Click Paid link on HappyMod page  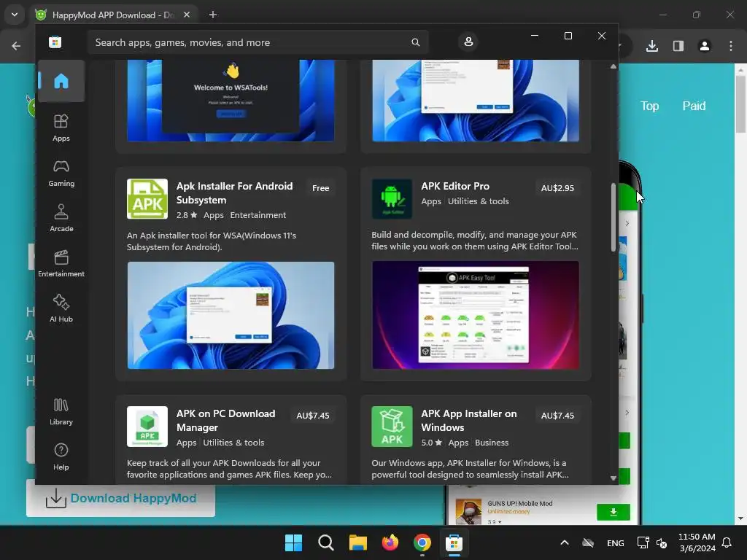click(x=694, y=106)
